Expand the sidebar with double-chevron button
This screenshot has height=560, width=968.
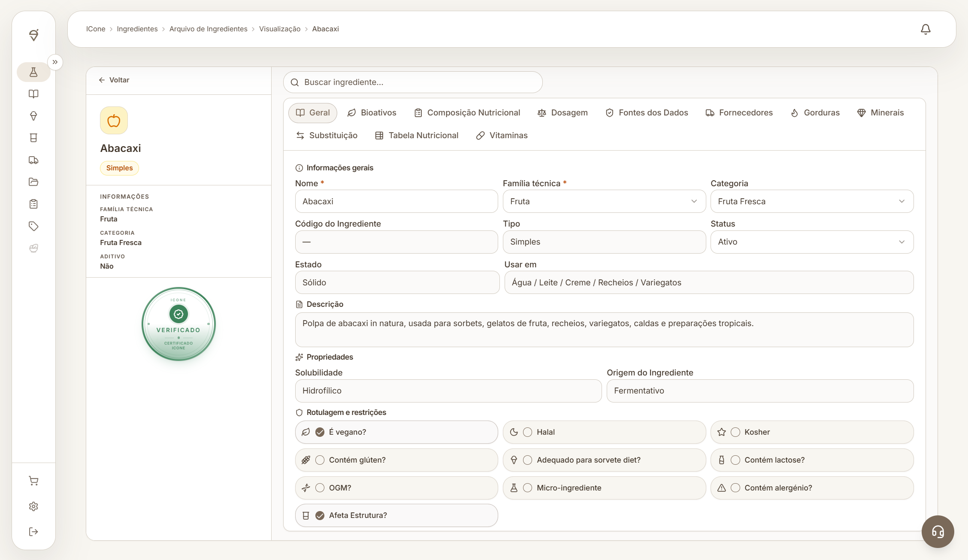click(x=55, y=62)
